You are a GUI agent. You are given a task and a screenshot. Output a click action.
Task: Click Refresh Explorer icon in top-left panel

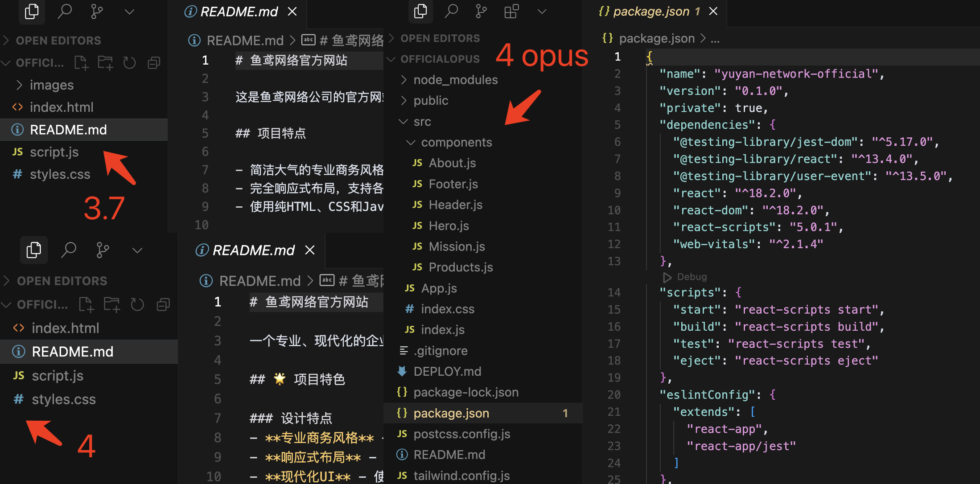pos(129,63)
